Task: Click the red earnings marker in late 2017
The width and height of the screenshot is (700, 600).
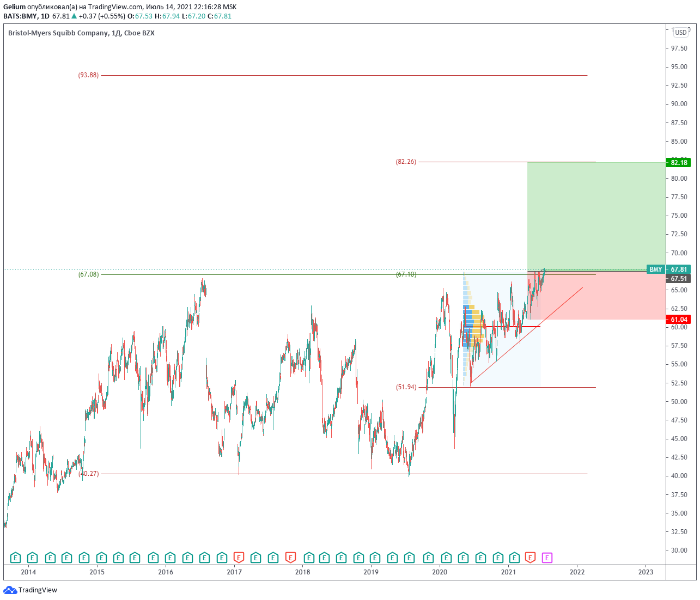Action: (290, 558)
